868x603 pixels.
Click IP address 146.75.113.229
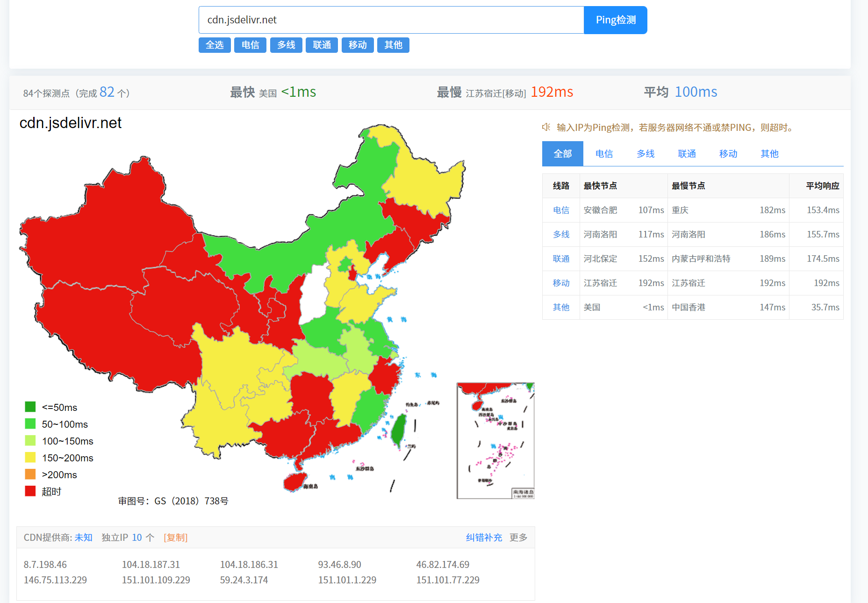point(56,580)
